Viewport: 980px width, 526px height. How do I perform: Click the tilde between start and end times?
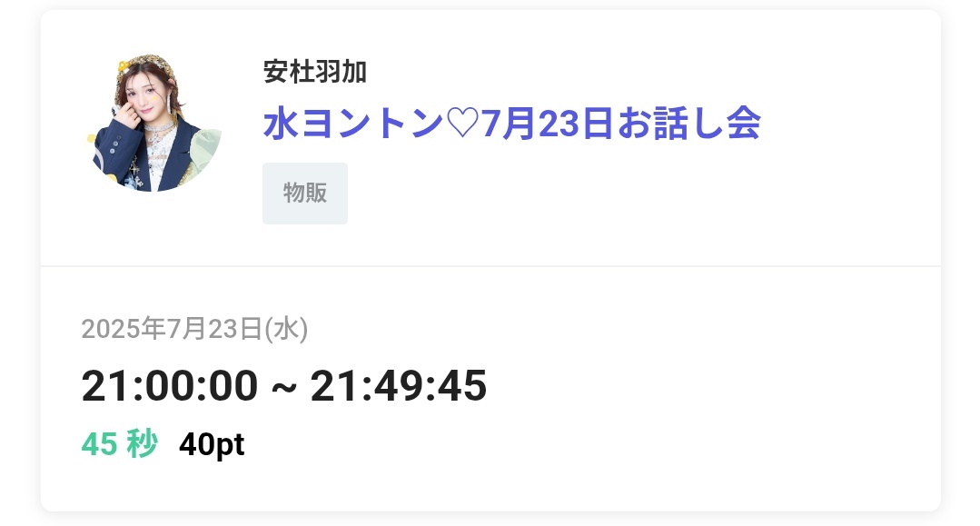pyautogui.click(x=283, y=388)
